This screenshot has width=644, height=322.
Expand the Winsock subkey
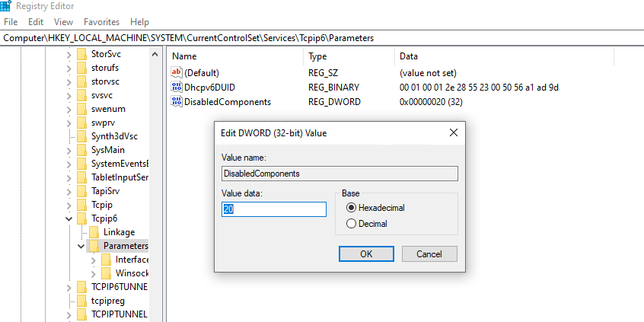pyautogui.click(x=93, y=273)
